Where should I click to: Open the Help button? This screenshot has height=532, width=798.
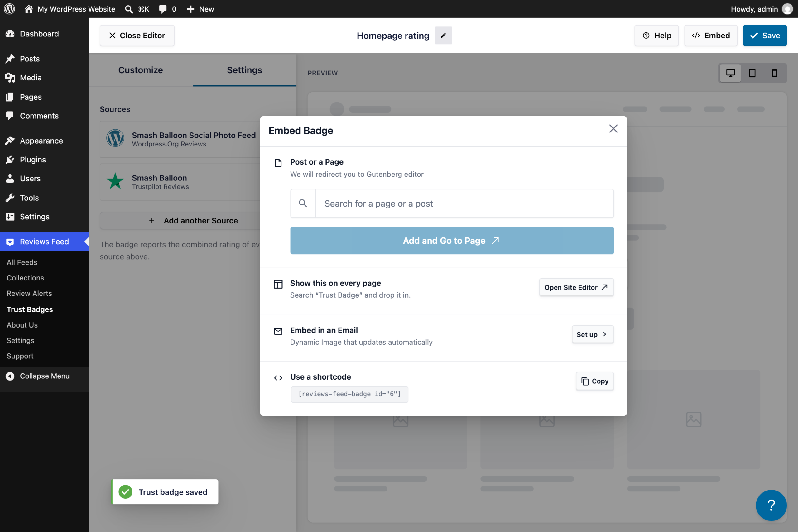click(x=656, y=35)
